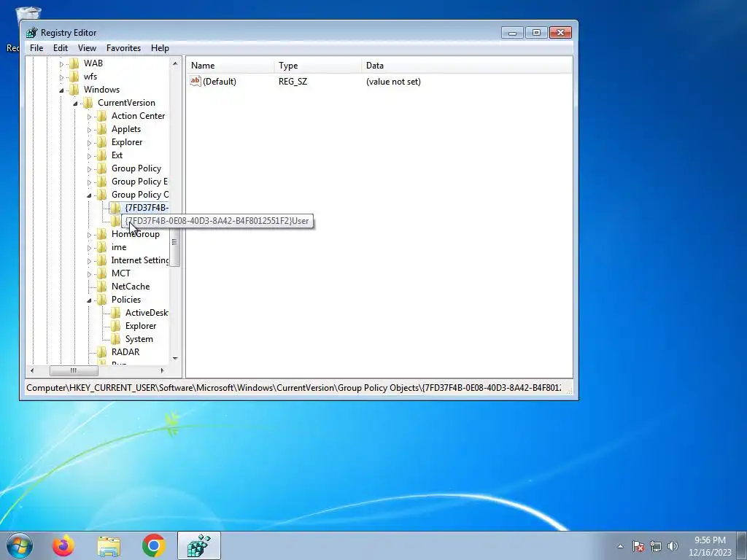This screenshot has width=747, height=560.
Task: Open the Edit menu
Action: (60, 48)
